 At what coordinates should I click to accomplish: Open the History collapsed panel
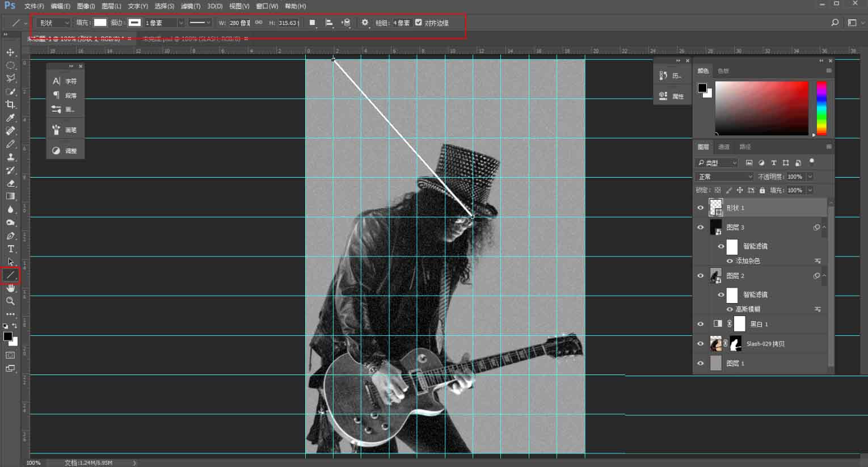point(671,75)
